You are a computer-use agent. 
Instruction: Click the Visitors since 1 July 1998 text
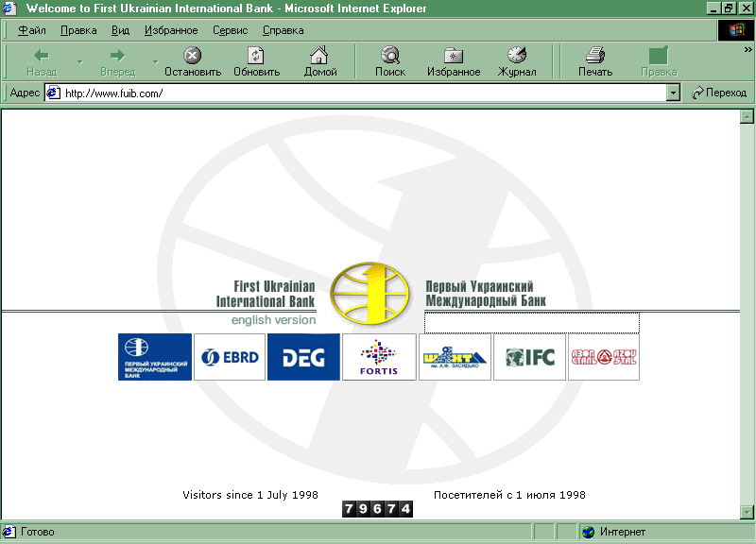[x=250, y=495]
